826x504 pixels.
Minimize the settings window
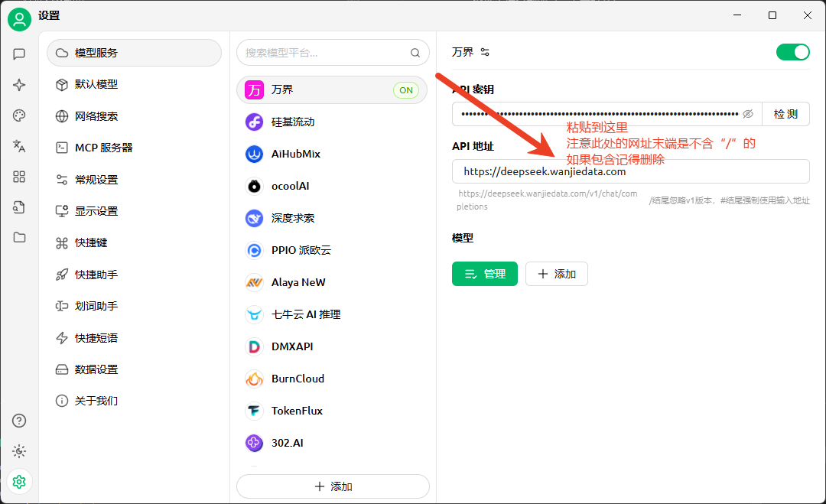point(737,15)
